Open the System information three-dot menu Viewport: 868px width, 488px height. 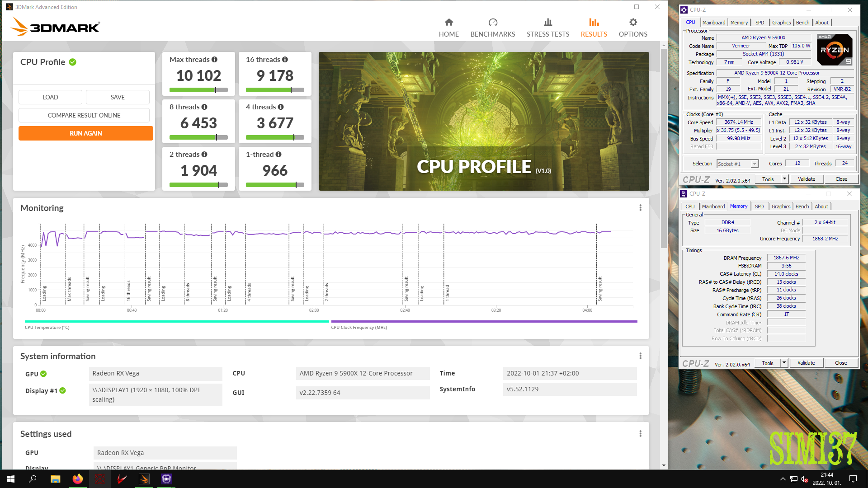640,356
